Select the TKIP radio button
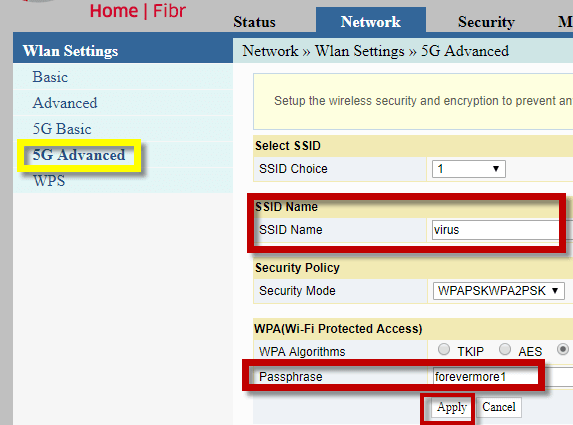The image size is (573, 425). coord(444,349)
